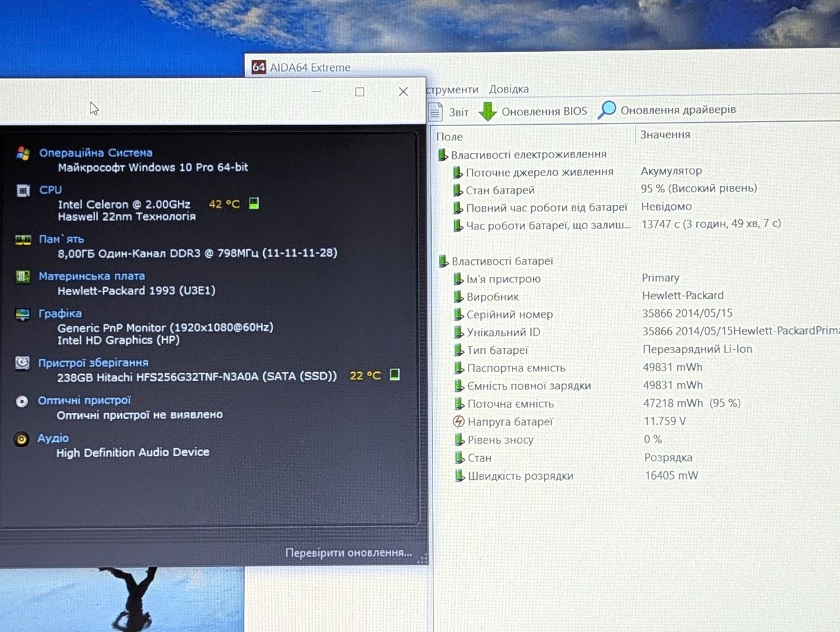The width and height of the screenshot is (840, 632).
Task: Click the optical disc icon beside Оптичні пристрої
Action: tap(22, 401)
